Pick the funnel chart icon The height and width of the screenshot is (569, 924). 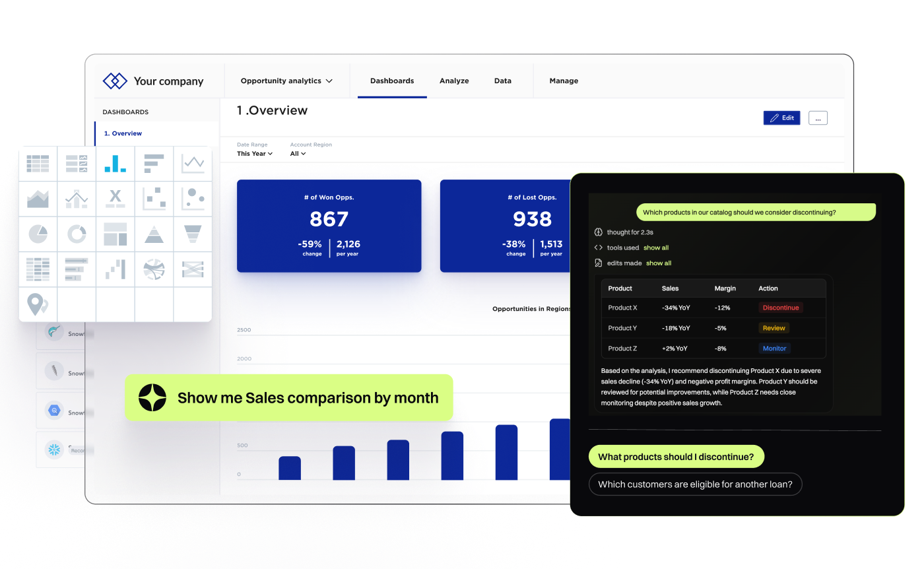(x=192, y=234)
